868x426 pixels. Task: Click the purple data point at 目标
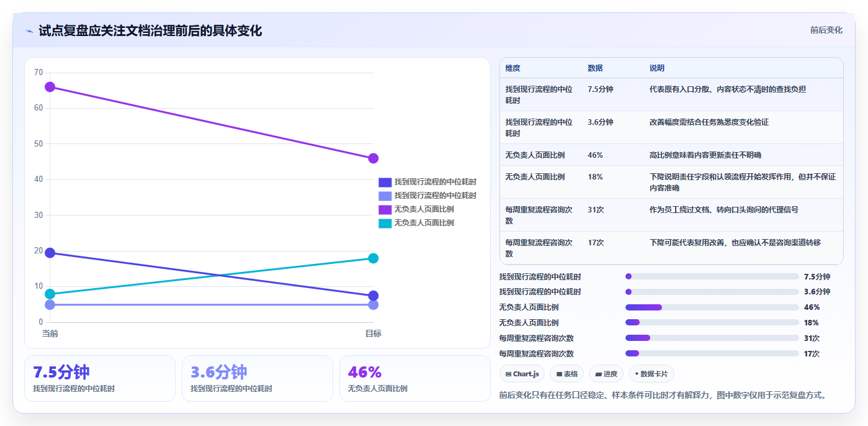point(374,158)
